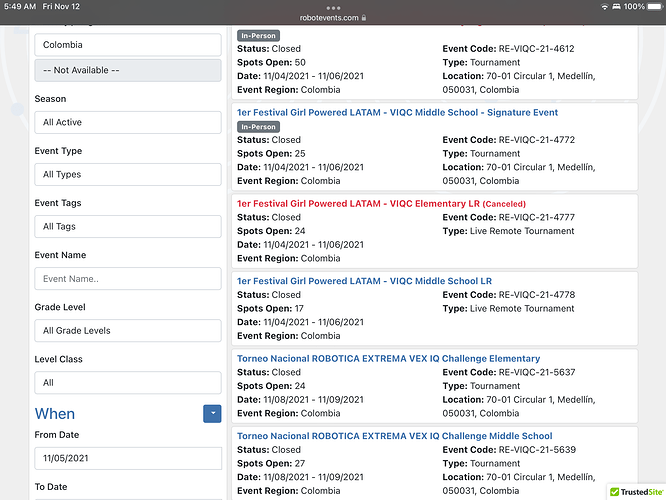Tap the Wi-Fi status icon
Image resolution: width=666 pixels, height=500 pixels.
[x=604, y=6]
